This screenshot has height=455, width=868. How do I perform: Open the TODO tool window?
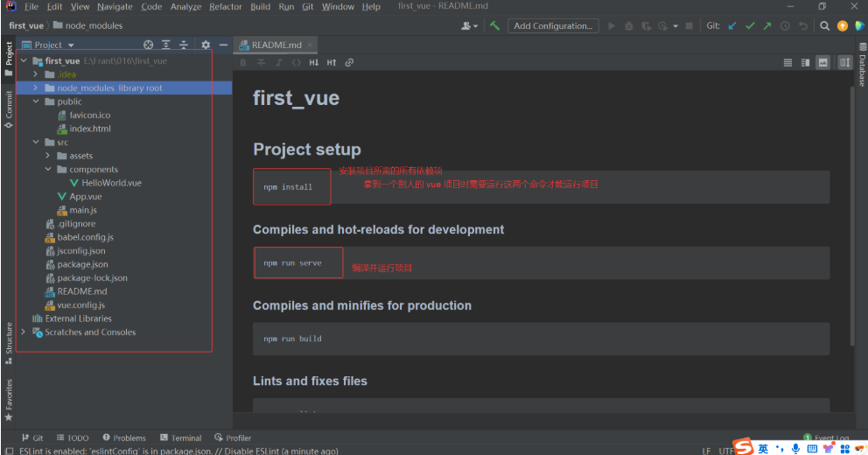73,437
